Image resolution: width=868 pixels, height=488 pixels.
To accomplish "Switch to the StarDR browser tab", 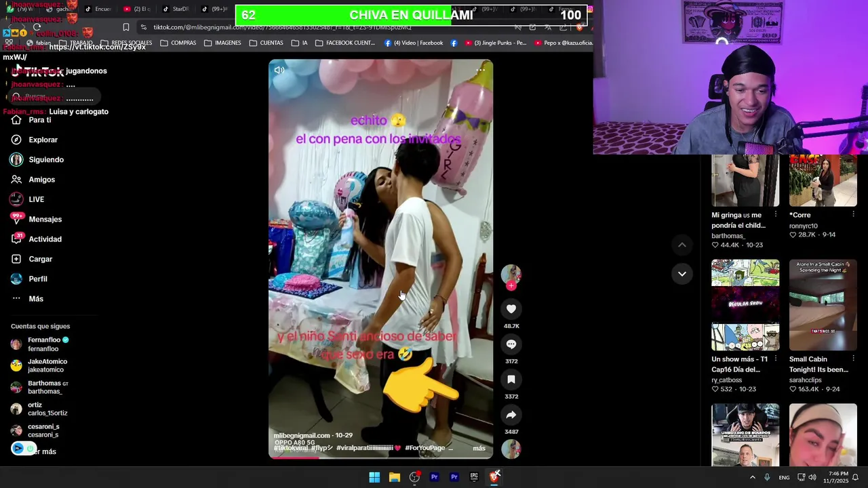I will click(x=176, y=9).
